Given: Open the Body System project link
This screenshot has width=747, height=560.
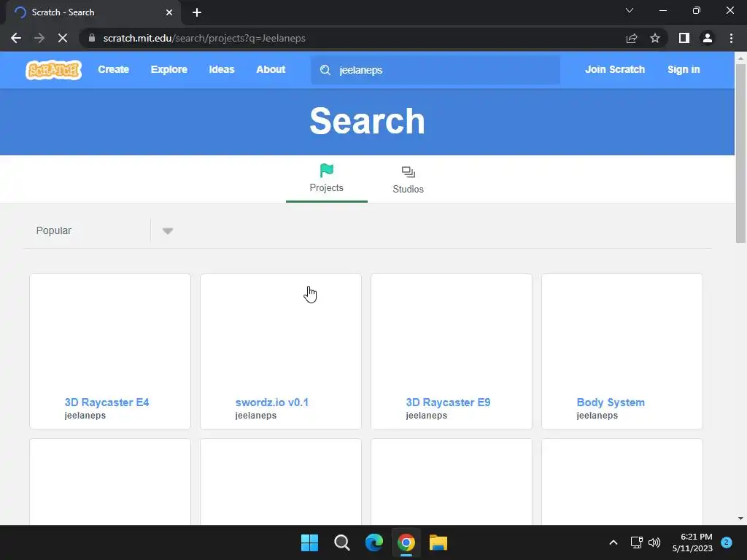Looking at the screenshot, I should (x=611, y=402).
